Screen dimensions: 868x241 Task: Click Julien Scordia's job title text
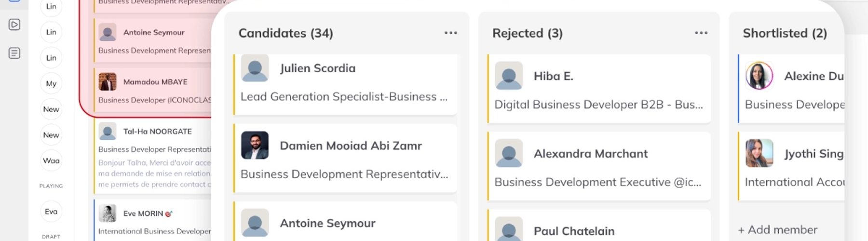344,97
